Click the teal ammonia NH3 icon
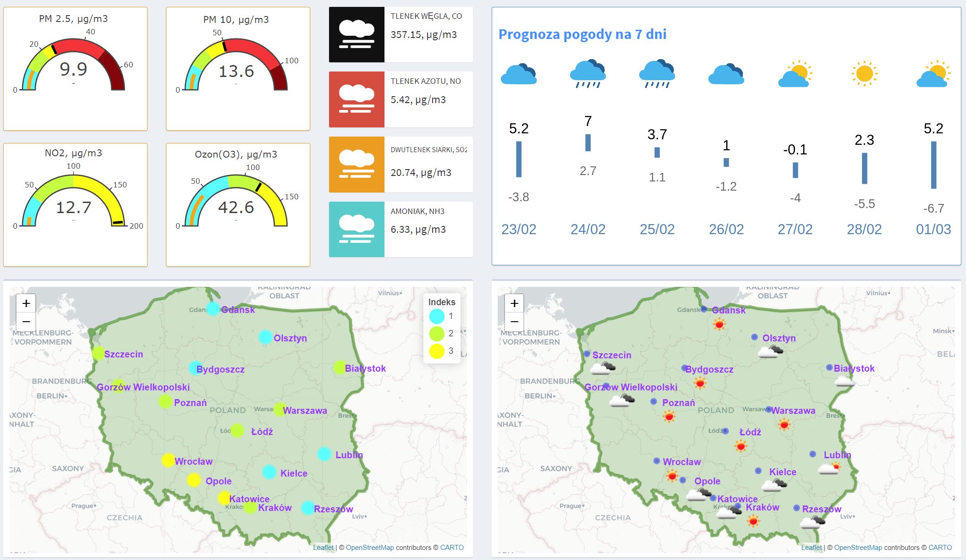The height and width of the screenshot is (560, 966). coord(357,229)
